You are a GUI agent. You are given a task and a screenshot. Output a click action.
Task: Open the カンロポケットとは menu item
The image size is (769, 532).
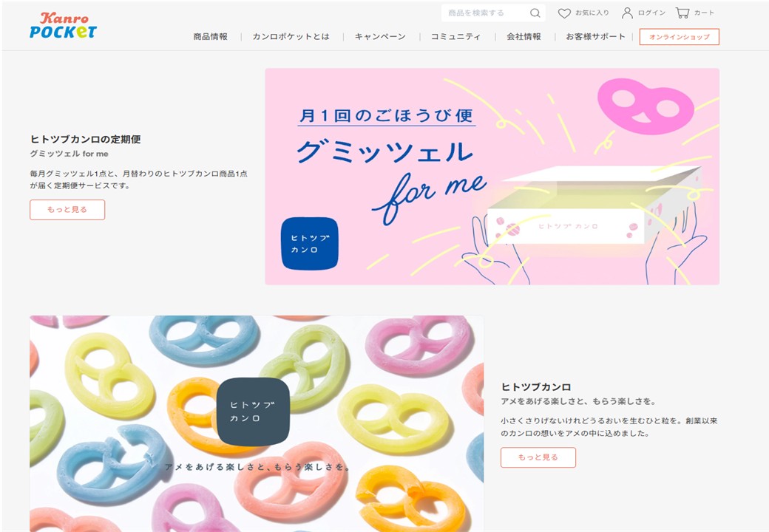(x=291, y=37)
